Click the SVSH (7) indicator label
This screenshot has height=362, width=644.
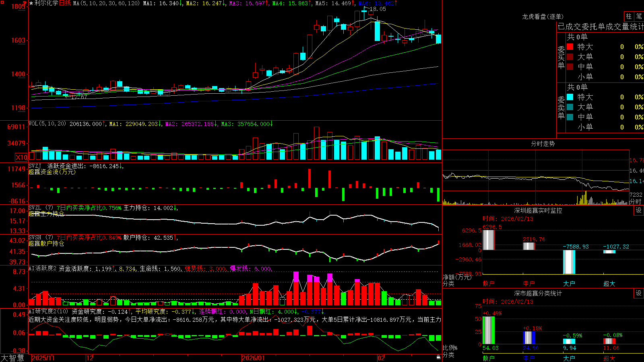click(41, 238)
